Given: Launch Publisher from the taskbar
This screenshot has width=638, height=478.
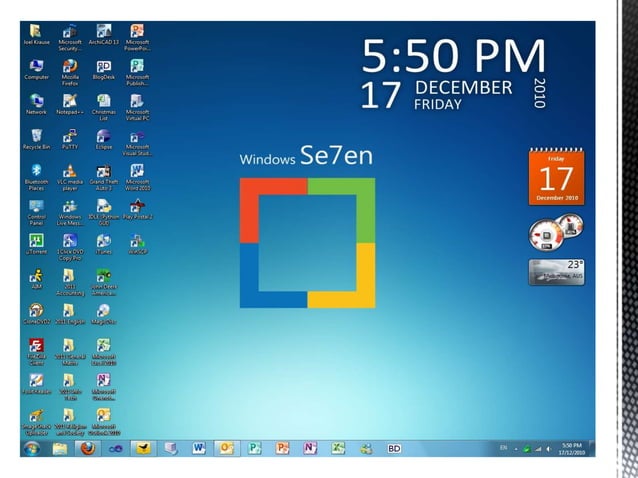Looking at the screenshot, I should tap(254, 448).
